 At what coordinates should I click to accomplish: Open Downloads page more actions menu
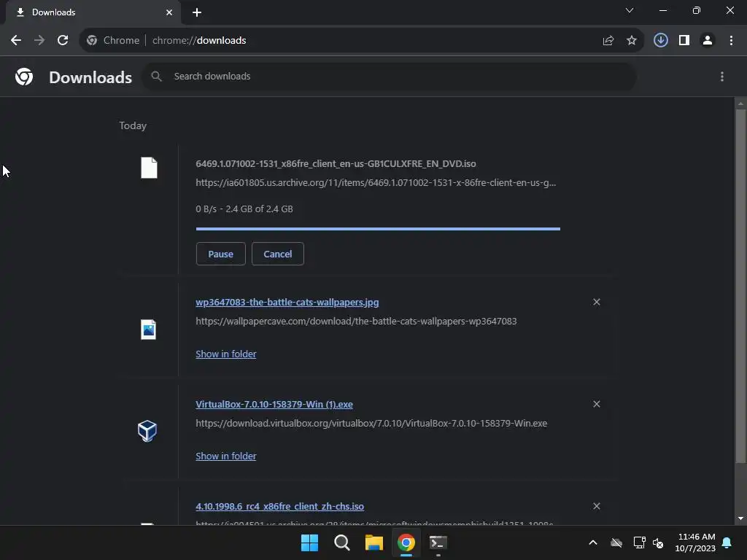(x=722, y=77)
